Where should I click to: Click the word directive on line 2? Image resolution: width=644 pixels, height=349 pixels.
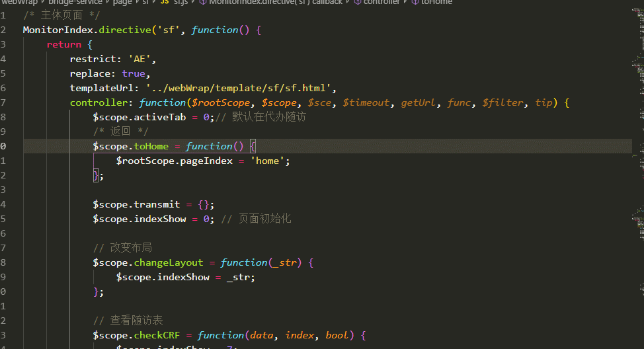(125, 30)
